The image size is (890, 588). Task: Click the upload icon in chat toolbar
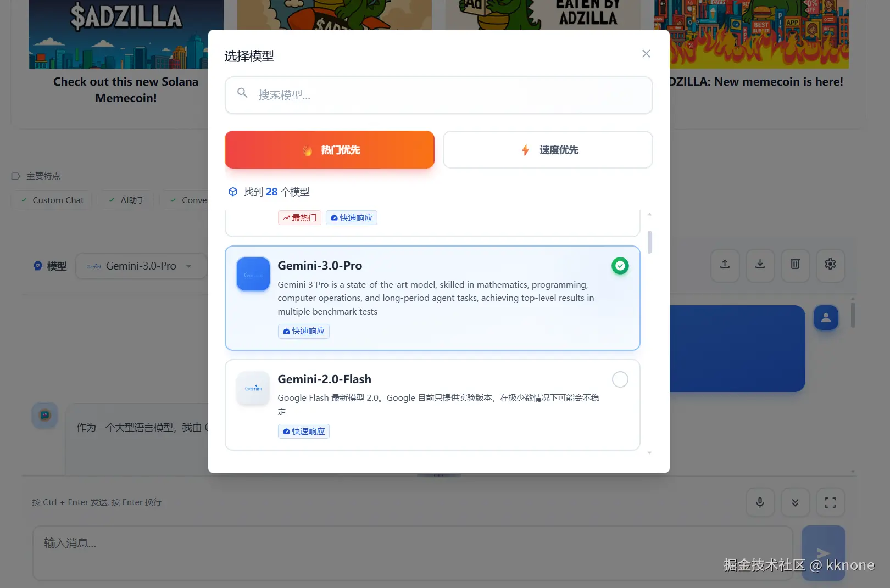click(725, 265)
